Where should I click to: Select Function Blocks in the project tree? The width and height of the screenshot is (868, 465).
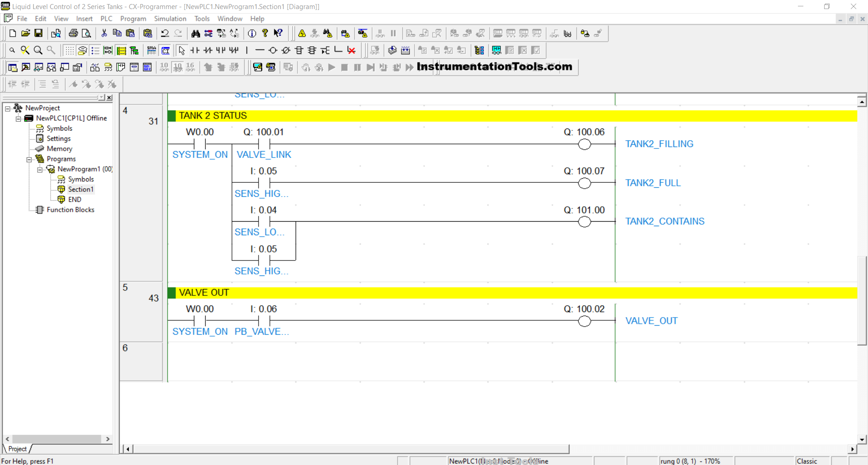pyautogui.click(x=70, y=210)
